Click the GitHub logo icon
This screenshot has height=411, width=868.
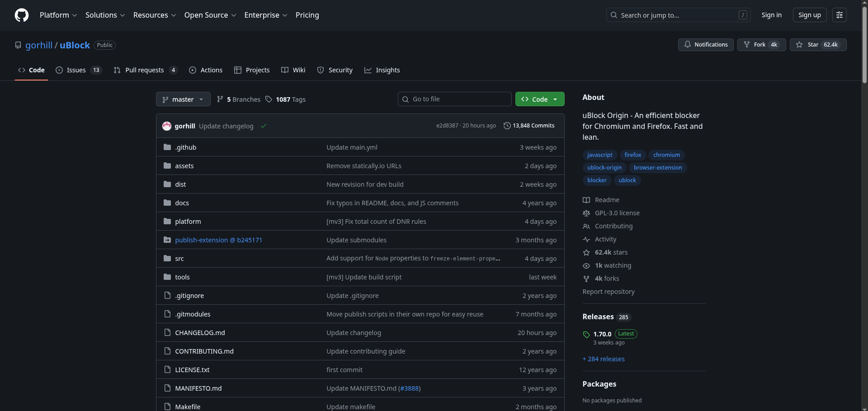[x=22, y=15]
